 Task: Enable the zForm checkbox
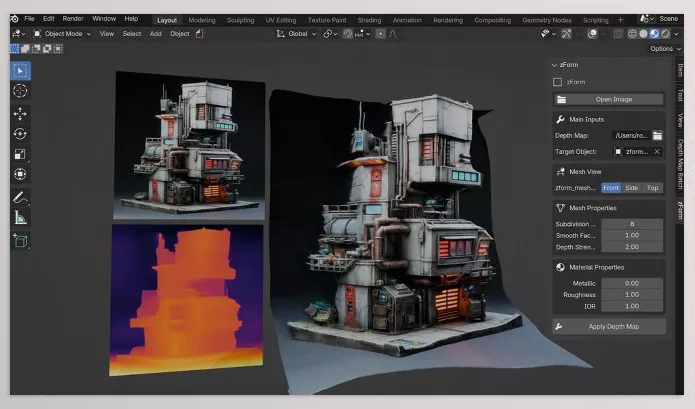tap(558, 82)
